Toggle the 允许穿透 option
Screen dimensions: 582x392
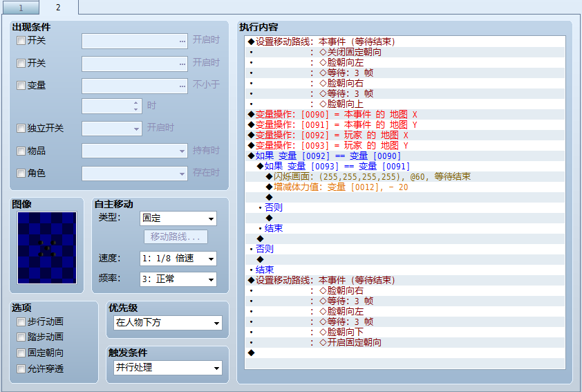tap(21, 369)
